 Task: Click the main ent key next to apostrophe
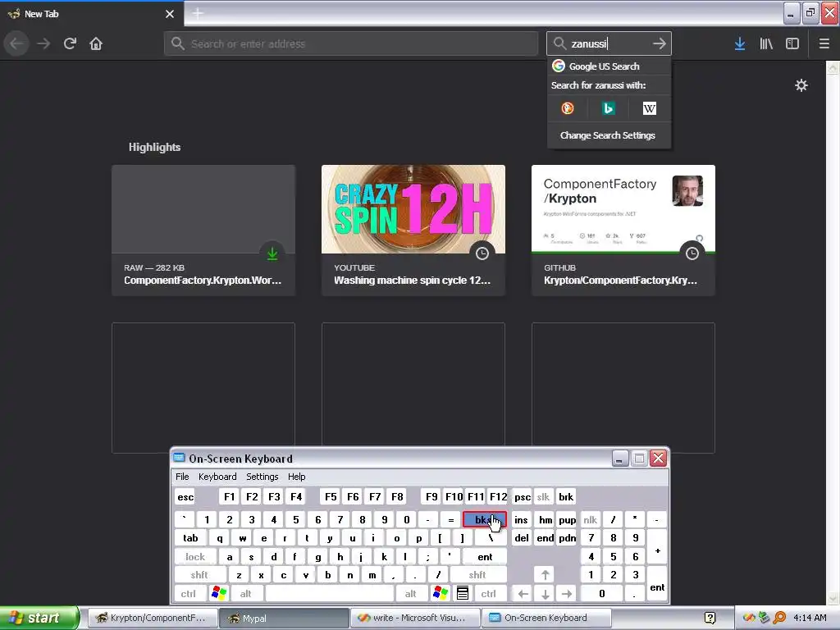[x=485, y=557]
